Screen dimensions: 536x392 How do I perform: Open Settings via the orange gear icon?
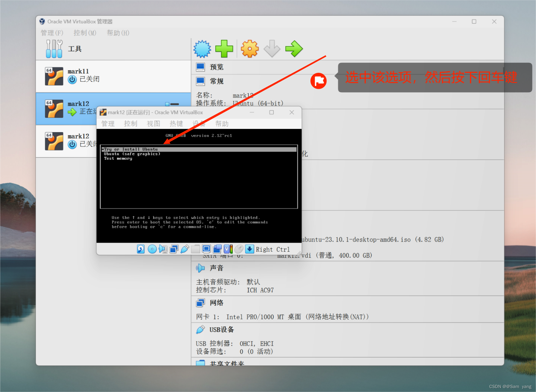[250, 49]
